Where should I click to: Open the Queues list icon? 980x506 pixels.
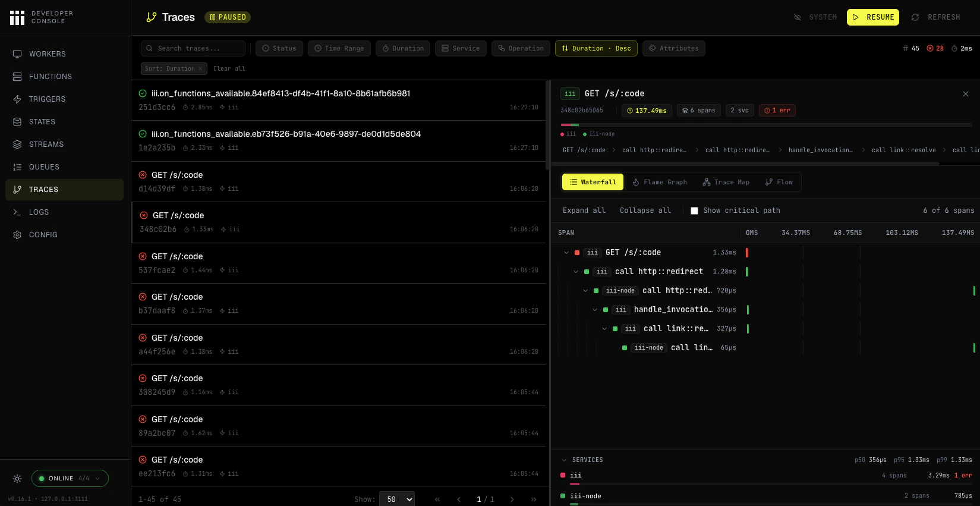(17, 167)
